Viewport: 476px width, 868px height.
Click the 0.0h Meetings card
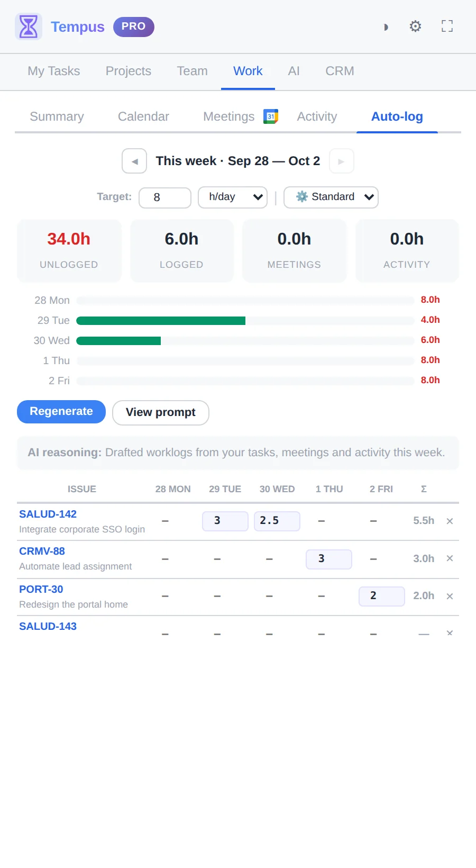tap(294, 250)
